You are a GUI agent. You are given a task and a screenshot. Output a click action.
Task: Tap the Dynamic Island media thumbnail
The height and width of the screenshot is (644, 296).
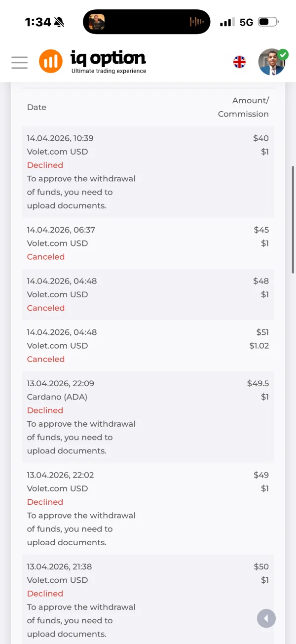[x=97, y=22]
